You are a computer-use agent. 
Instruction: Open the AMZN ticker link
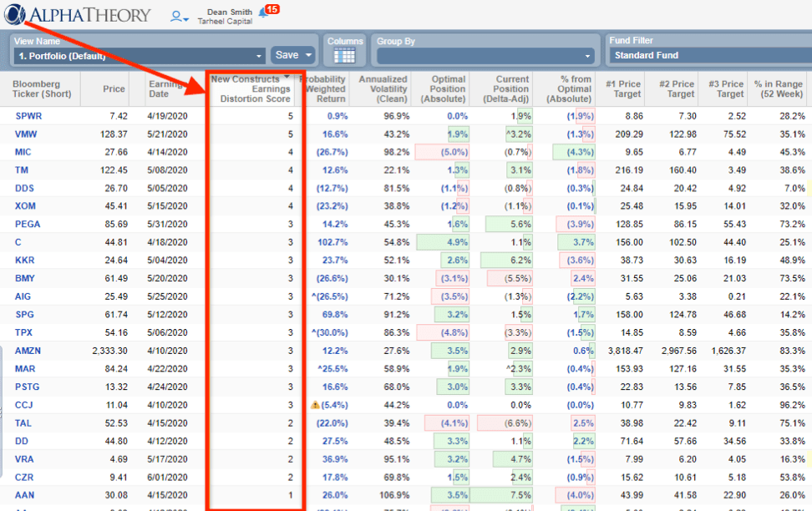(x=28, y=351)
